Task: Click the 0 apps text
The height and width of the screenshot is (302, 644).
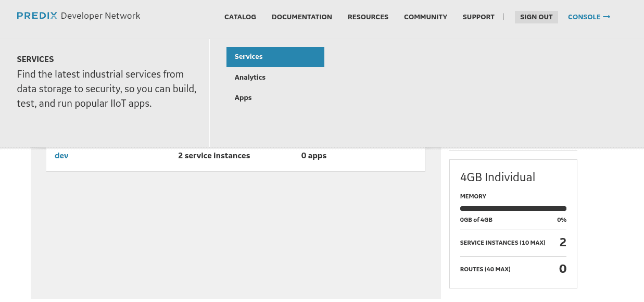Action: point(314,155)
